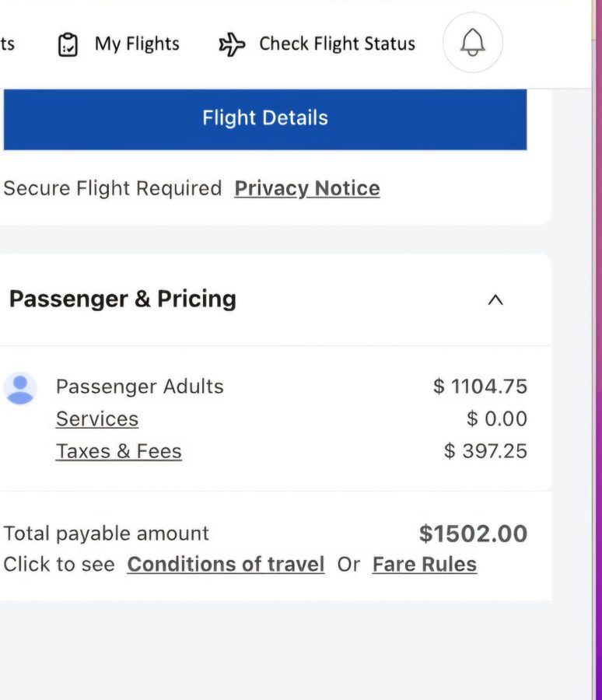This screenshot has width=602, height=700.
Task: Click the $397.25 taxes amount
Action: [485, 452]
